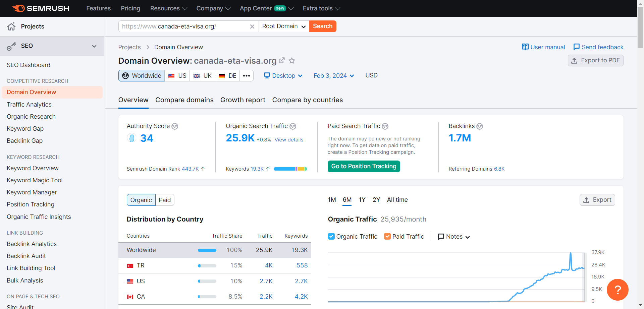The image size is (644, 309).
Task: Click the Send feedback chat icon
Action: (577, 47)
